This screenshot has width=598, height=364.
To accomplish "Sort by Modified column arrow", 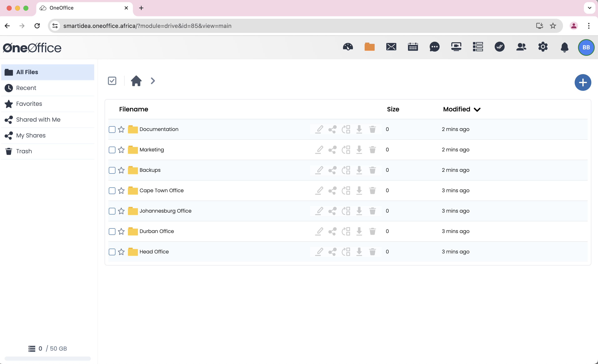I will coord(477,110).
